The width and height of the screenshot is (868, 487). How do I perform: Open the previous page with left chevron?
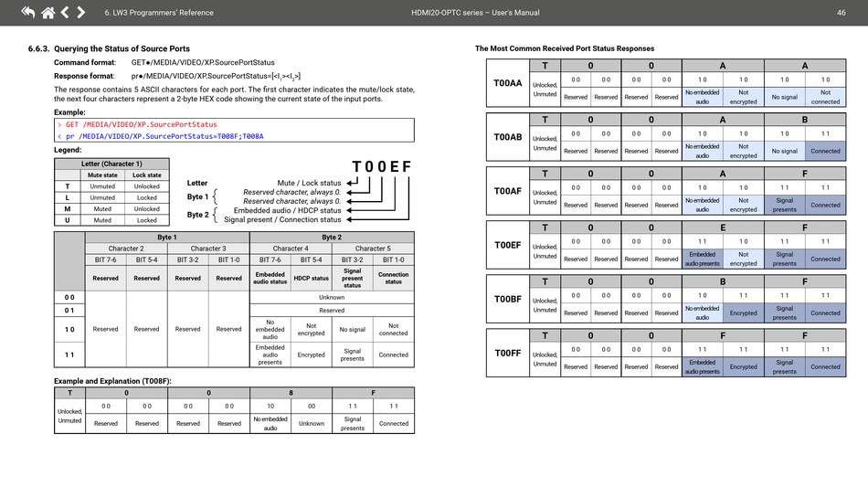coord(65,12)
